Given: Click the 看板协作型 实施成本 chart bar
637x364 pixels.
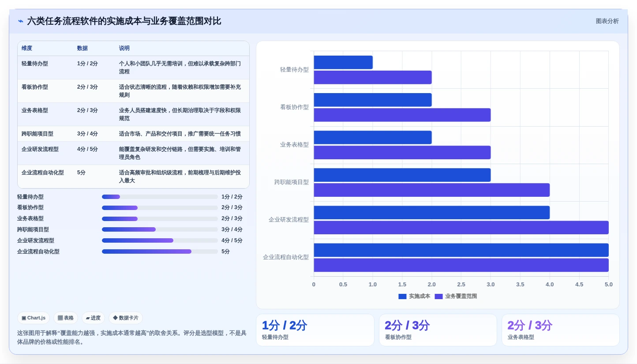Looking at the screenshot, I should pyautogui.click(x=373, y=100).
